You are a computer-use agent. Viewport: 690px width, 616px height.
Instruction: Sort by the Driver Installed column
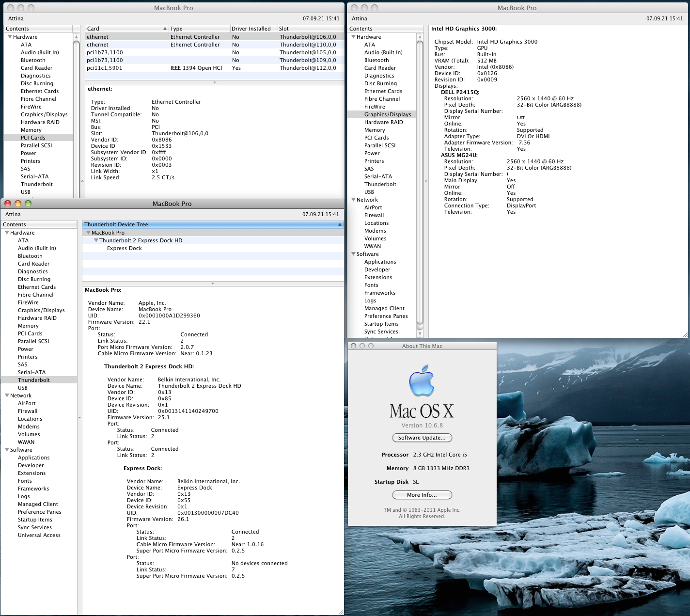253,29
